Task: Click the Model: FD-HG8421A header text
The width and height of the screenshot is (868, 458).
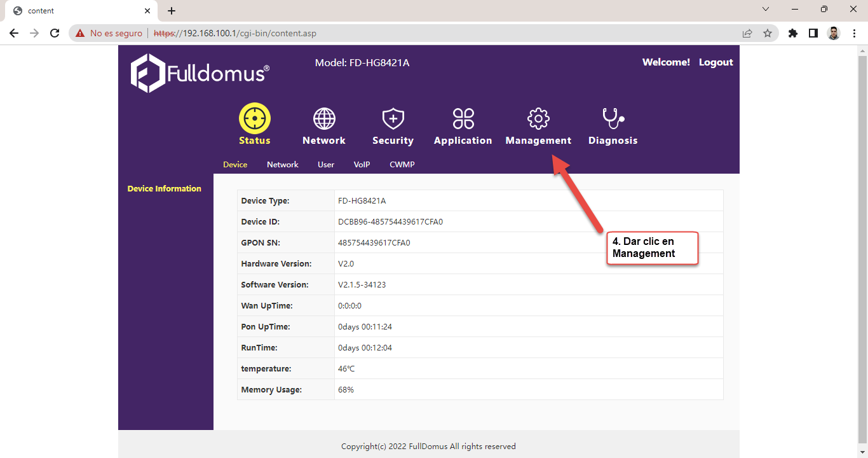Action: pos(362,63)
